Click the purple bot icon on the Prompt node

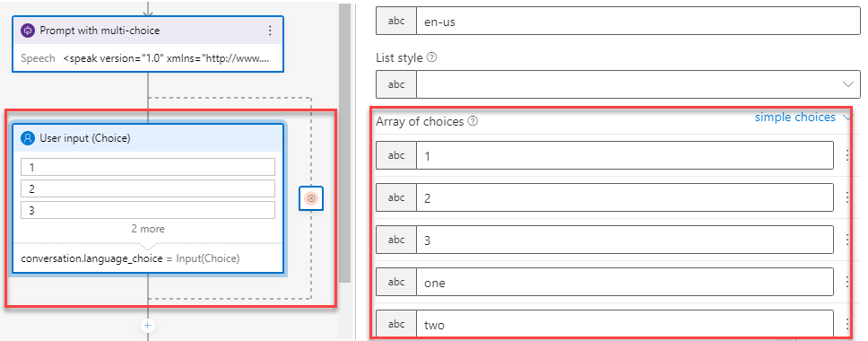(x=27, y=31)
